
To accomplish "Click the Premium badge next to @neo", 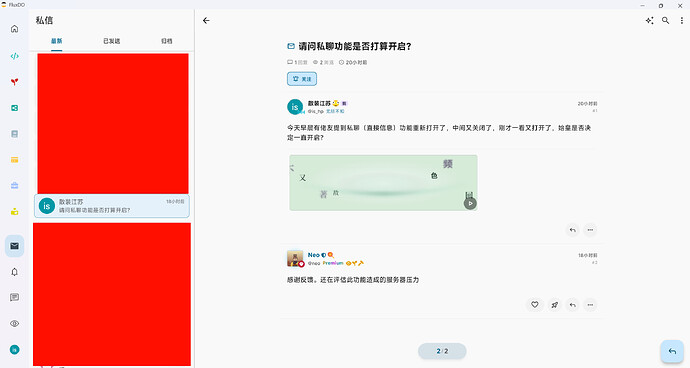I will tap(333, 263).
